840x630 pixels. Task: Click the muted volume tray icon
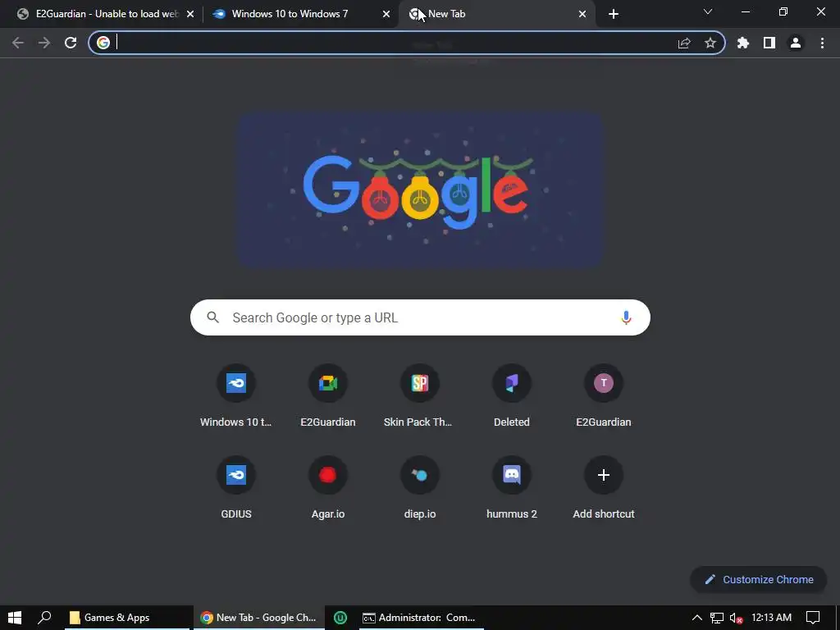pyautogui.click(x=736, y=619)
